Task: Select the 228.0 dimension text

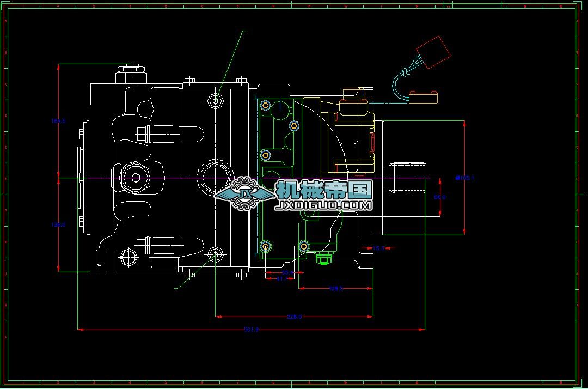Action: pos(295,317)
